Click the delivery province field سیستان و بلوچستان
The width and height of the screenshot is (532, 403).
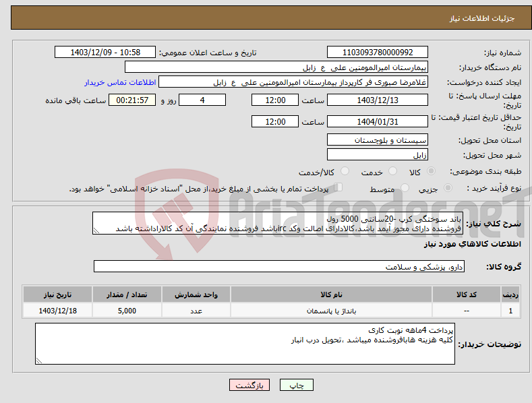[378, 139]
